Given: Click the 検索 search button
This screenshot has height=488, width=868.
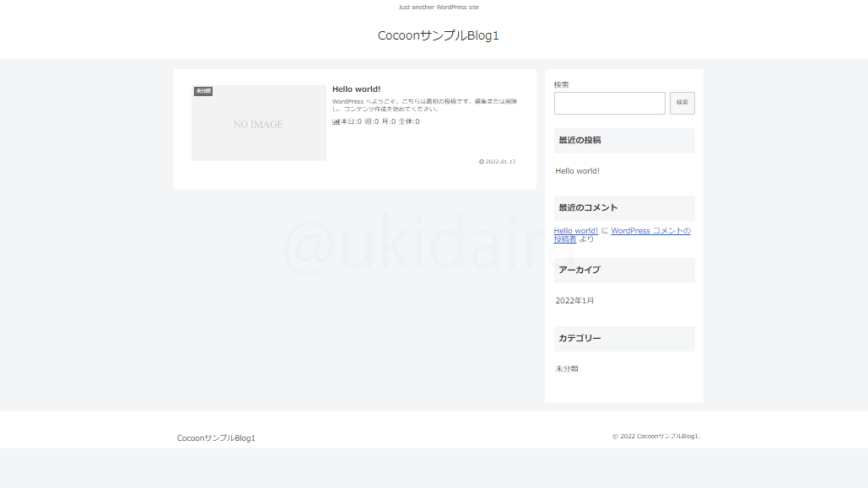Looking at the screenshot, I should (682, 103).
